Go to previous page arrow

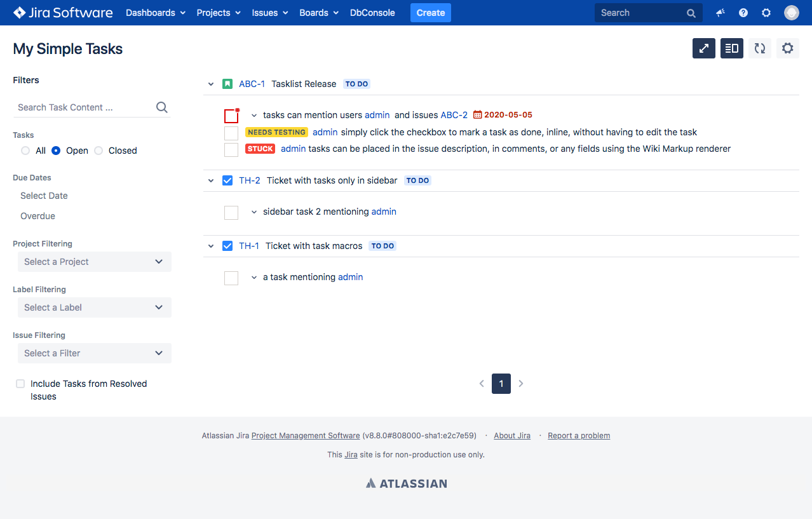coord(482,384)
